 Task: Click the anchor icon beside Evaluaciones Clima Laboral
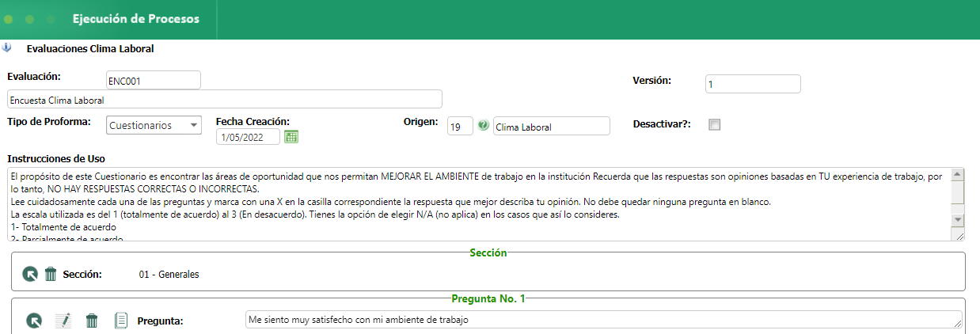(7, 48)
